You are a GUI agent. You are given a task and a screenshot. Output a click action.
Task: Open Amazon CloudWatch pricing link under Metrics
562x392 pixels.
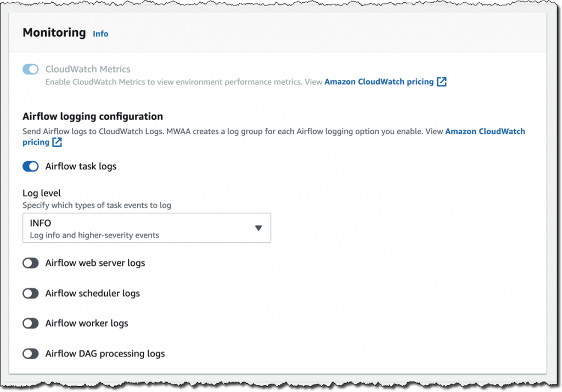[x=379, y=82]
